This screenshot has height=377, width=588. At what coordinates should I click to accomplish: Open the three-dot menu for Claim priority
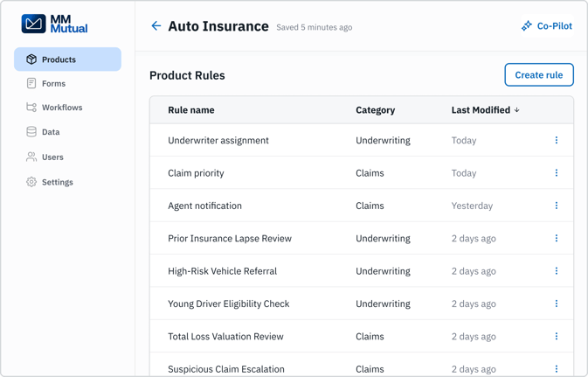click(557, 172)
